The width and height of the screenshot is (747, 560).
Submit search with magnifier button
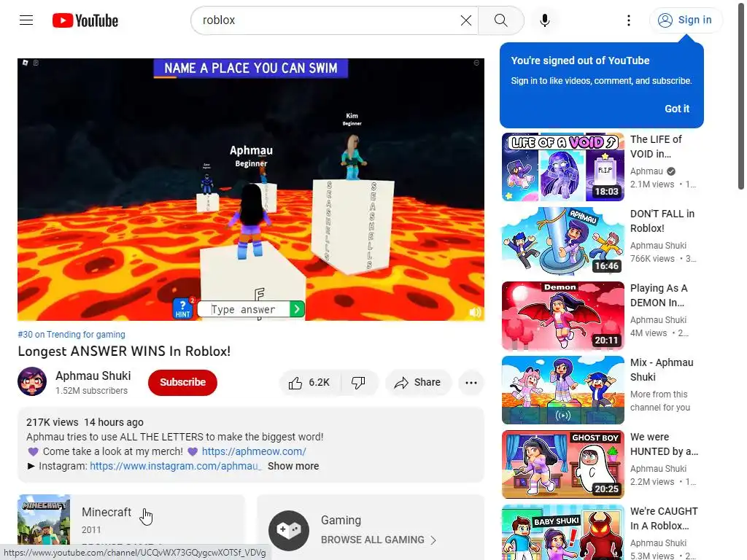point(500,20)
